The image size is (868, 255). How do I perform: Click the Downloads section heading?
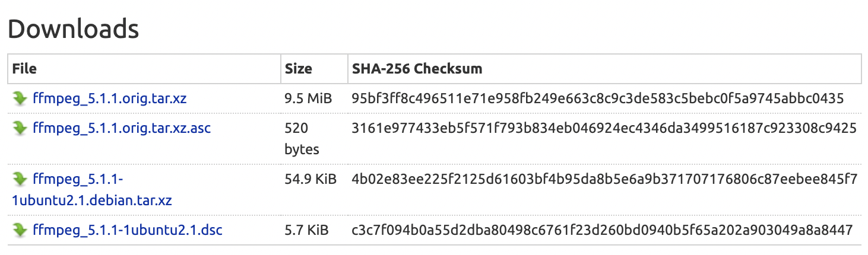point(74,29)
